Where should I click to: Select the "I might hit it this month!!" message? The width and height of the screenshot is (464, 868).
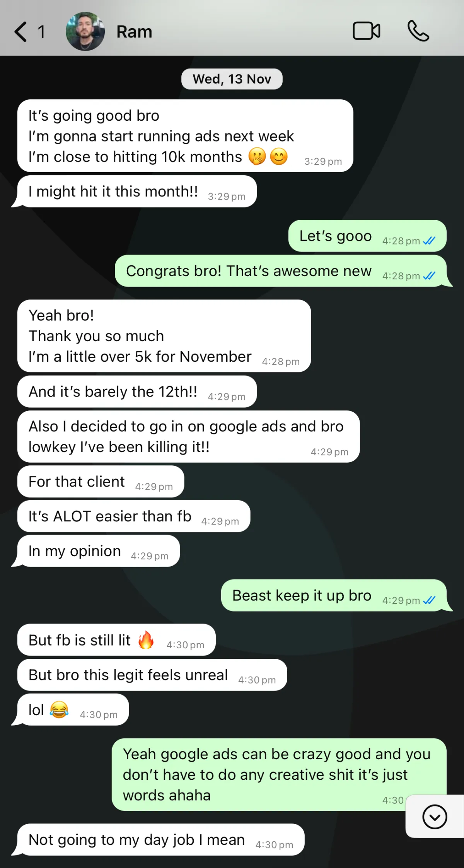(137, 191)
